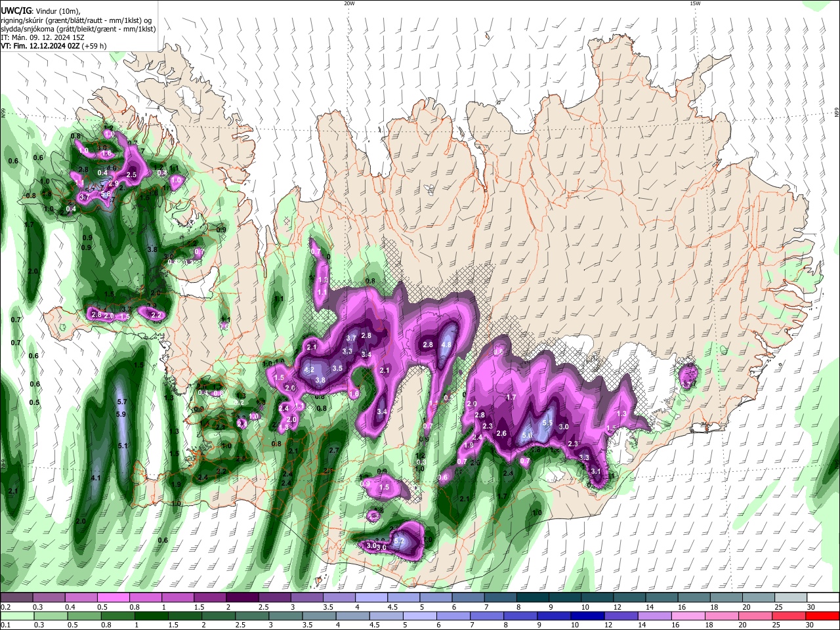Click the bold UWC/IG title text

tap(16, 10)
